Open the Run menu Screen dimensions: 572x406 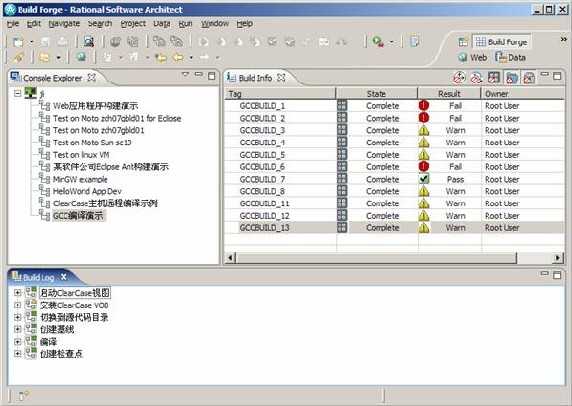pyautogui.click(x=185, y=24)
